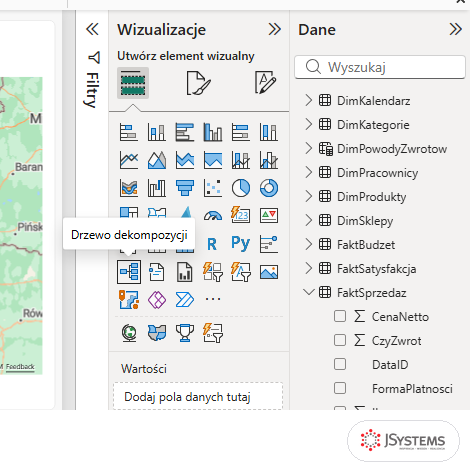This screenshot has width=470, height=472.
Task: Select the stacked column chart visual
Action: [x=157, y=132]
